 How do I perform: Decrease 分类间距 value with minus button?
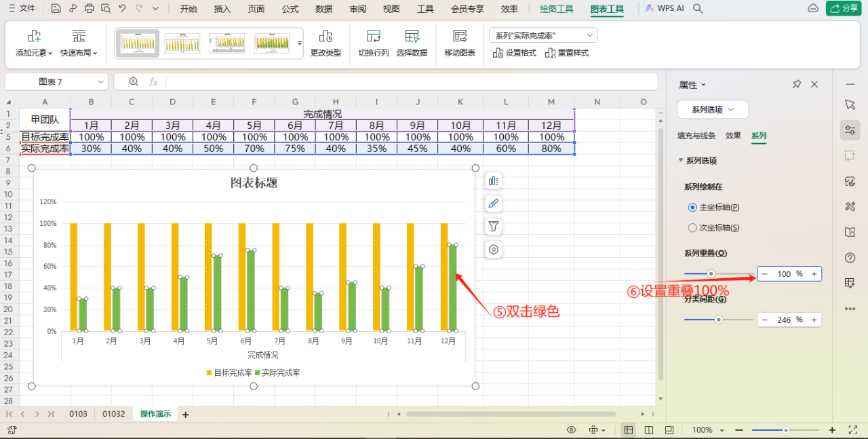[765, 320]
